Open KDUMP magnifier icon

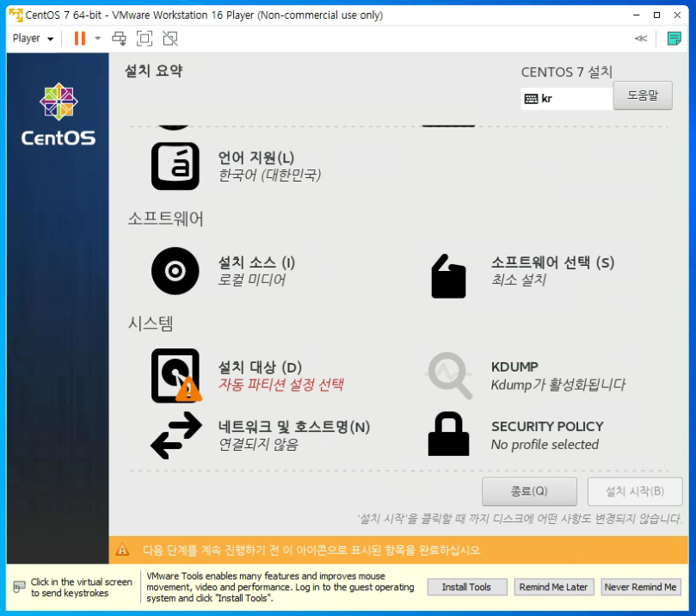(449, 375)
